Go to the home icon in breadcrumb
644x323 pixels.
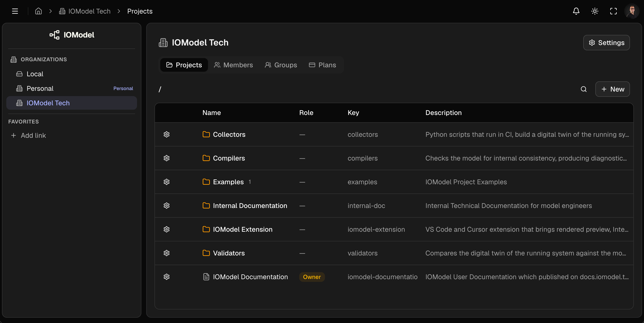click(38, 11)
